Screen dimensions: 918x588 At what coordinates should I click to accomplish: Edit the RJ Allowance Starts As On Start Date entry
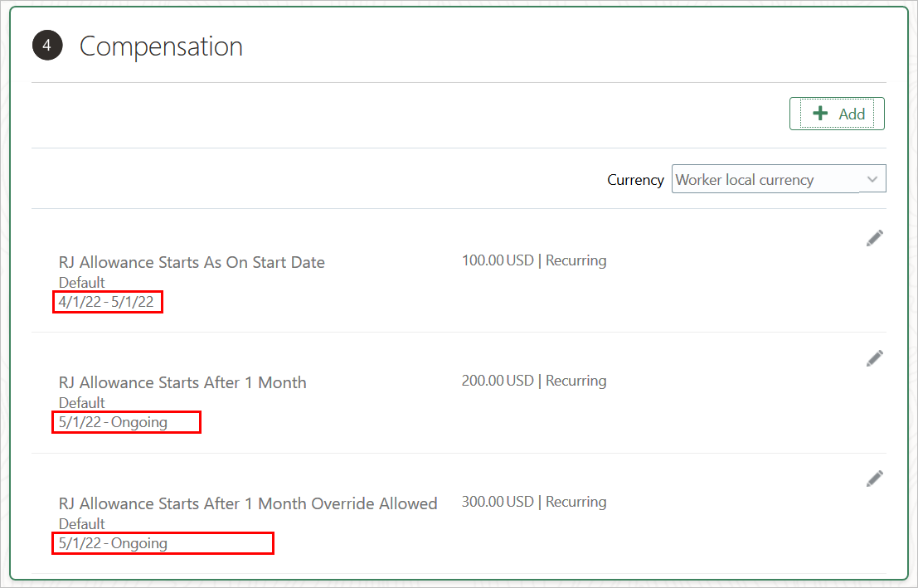pyautogui.click(x=874, y=238)
